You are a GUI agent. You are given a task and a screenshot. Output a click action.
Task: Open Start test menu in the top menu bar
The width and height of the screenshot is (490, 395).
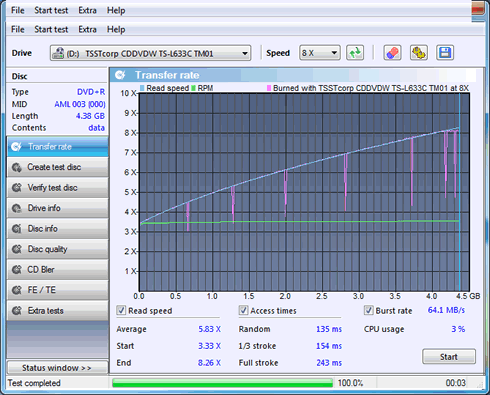pos(51,10)
